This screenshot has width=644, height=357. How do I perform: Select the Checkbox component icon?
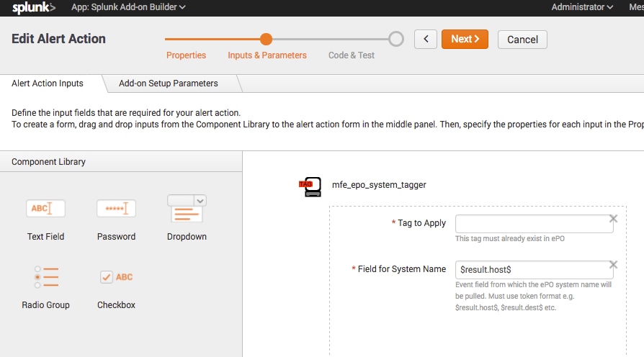pos(116,277)
